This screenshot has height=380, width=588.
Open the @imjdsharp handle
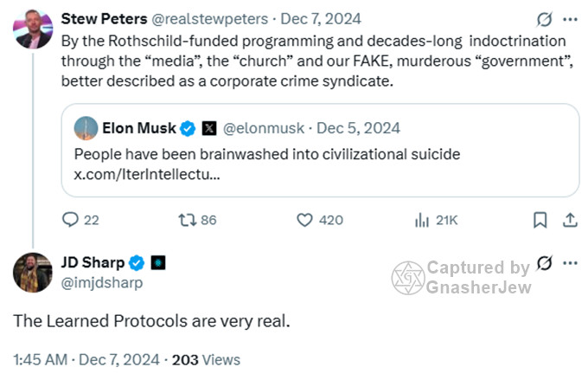pos(101,282)
